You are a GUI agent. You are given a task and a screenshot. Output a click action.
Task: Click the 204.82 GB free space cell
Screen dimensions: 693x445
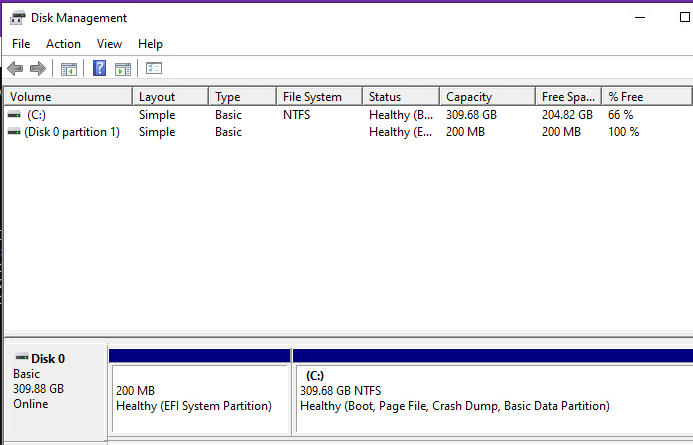tap(567, 115)
